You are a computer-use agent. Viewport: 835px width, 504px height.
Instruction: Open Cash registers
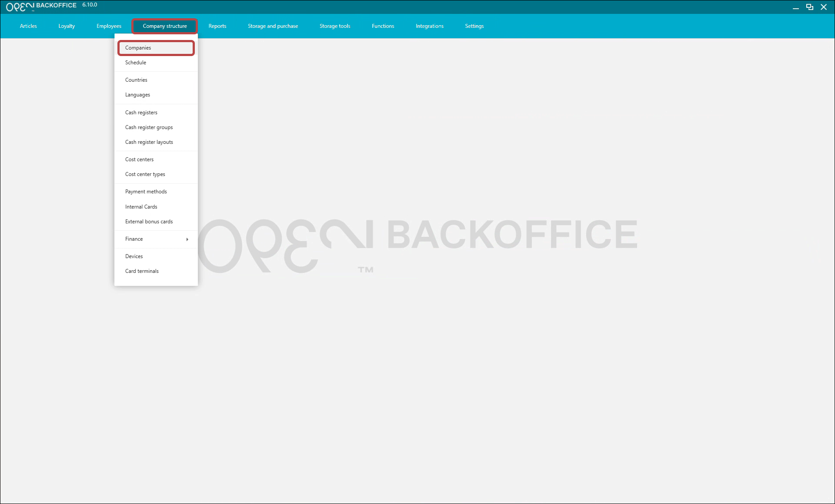point(156,113)
